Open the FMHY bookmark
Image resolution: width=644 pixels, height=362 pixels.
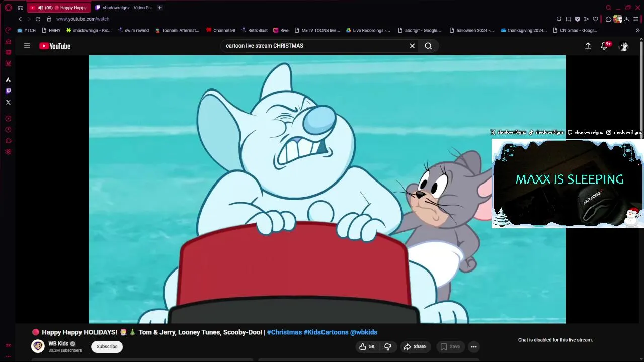pyautogui.click(x=51, y=30)
